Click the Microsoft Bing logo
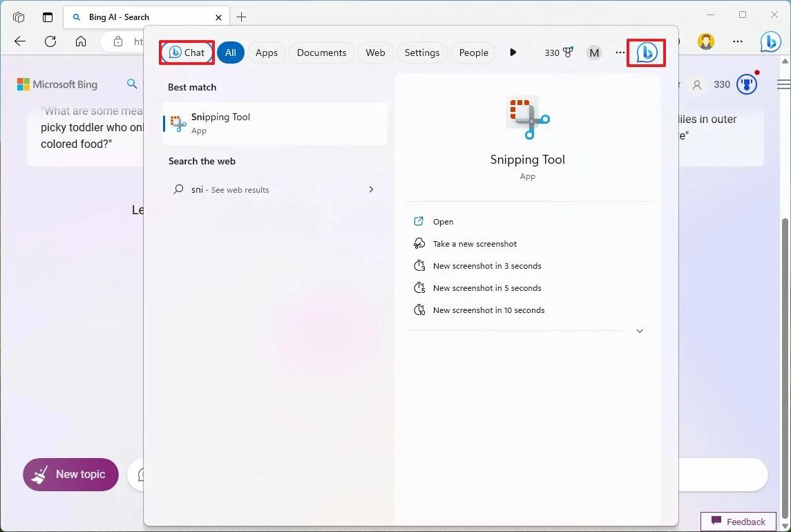Image resolution: width=791 pixels, height=532 pixels. pyautogui.click(x=57, y=84)
